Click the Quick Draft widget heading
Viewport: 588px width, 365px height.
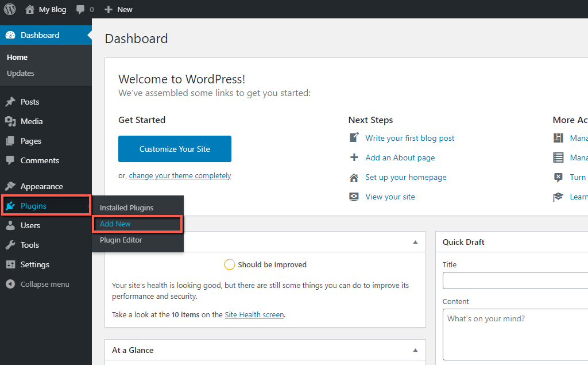click(463, 242)
